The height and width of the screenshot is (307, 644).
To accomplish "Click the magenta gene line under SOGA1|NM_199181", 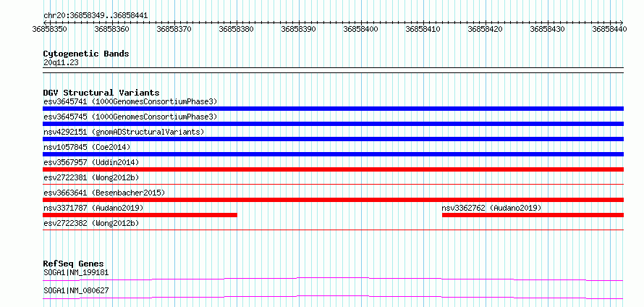I will click(x=333, y=279).
